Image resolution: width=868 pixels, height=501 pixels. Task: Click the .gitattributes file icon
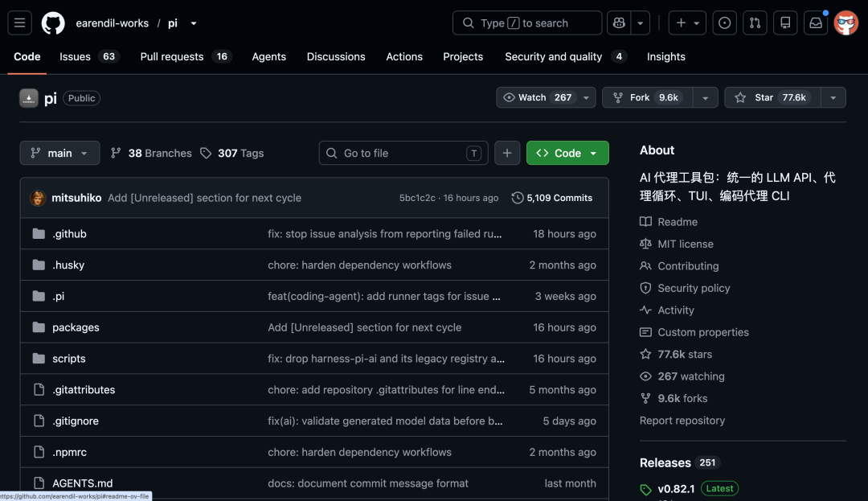point(39,390)
